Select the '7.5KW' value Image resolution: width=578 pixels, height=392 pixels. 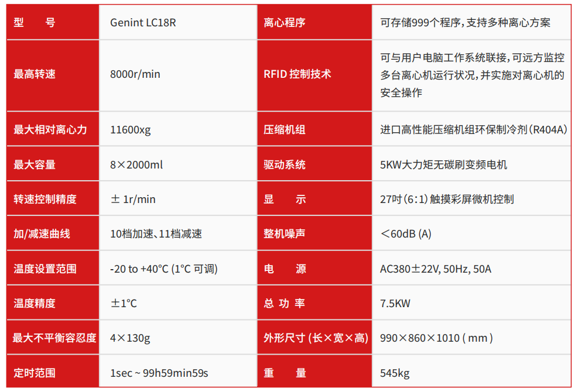395,303
